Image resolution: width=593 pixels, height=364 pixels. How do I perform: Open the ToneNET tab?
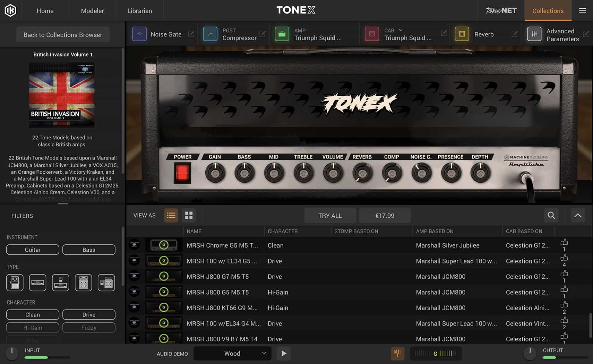[501, 11]
